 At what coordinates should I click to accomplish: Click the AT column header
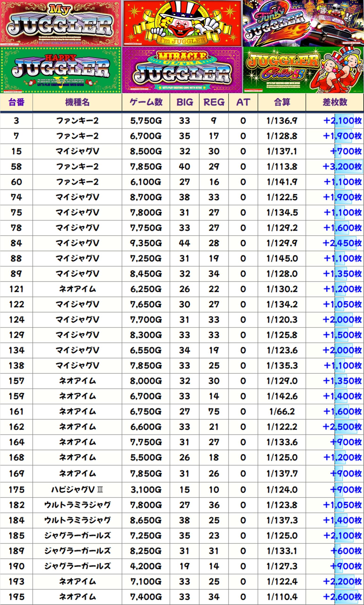243,102
